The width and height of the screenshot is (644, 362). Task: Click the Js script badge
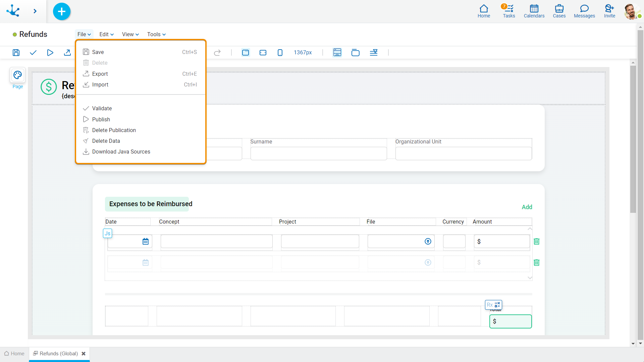tap(107, 233)
